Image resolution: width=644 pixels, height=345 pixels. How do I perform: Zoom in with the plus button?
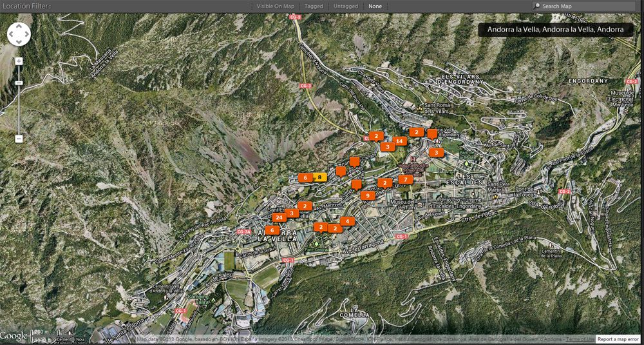click(x=19, y=61)
